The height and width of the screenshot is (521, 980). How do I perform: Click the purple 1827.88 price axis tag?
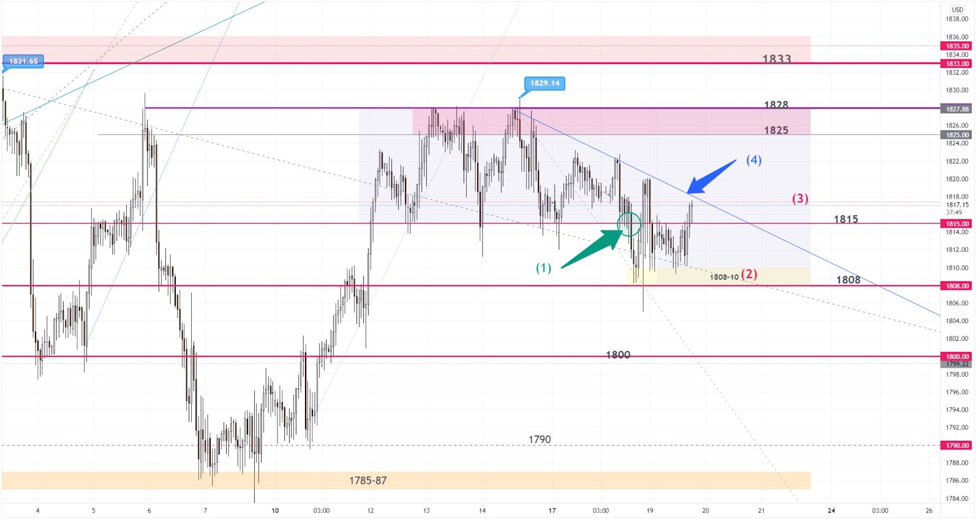pos(957,109)
